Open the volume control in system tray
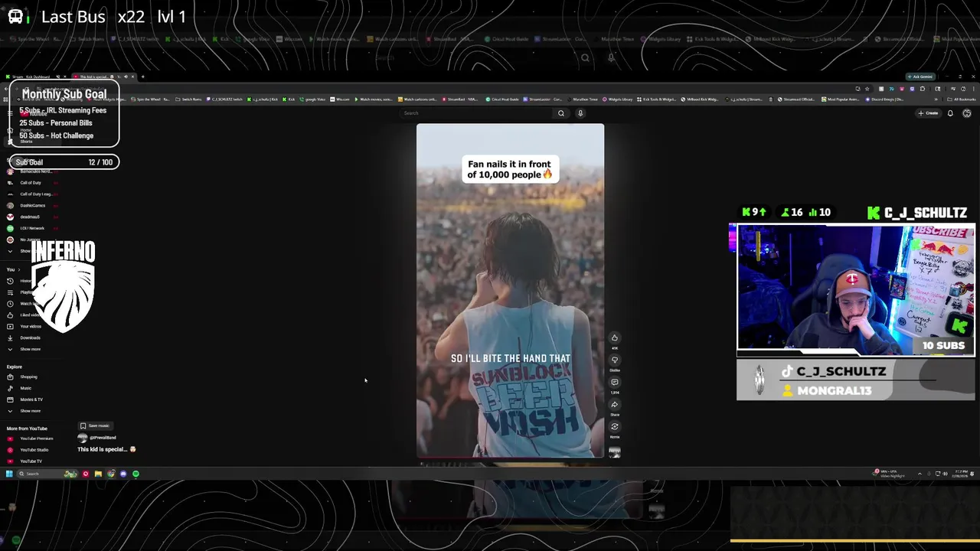The image size is (980, 551). [x=946, y=474]
